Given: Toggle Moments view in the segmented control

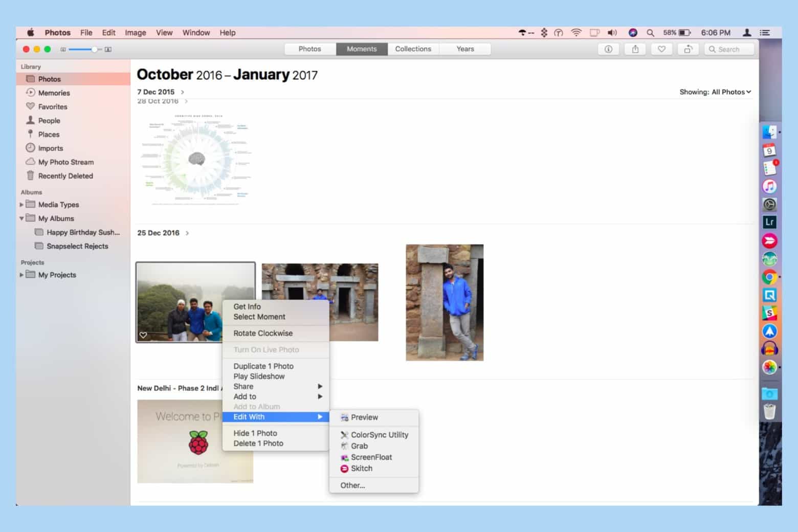Looking at the screenshot, I should (362, 49).
